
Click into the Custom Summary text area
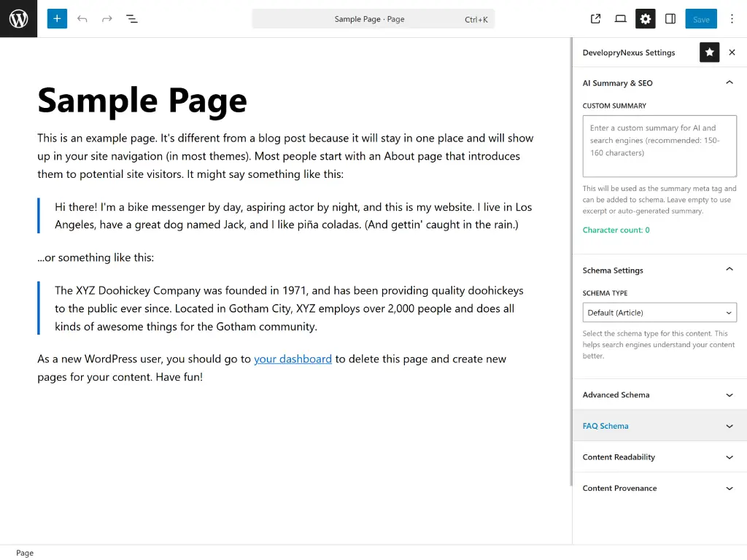[x=659, y=146]
